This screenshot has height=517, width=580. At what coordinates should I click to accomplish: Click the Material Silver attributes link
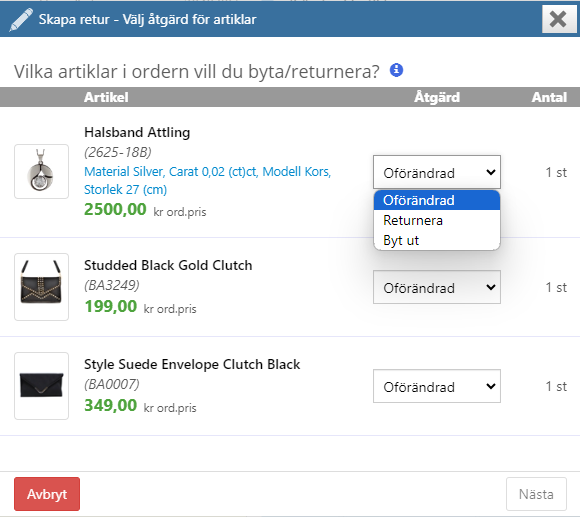point(208,180)
